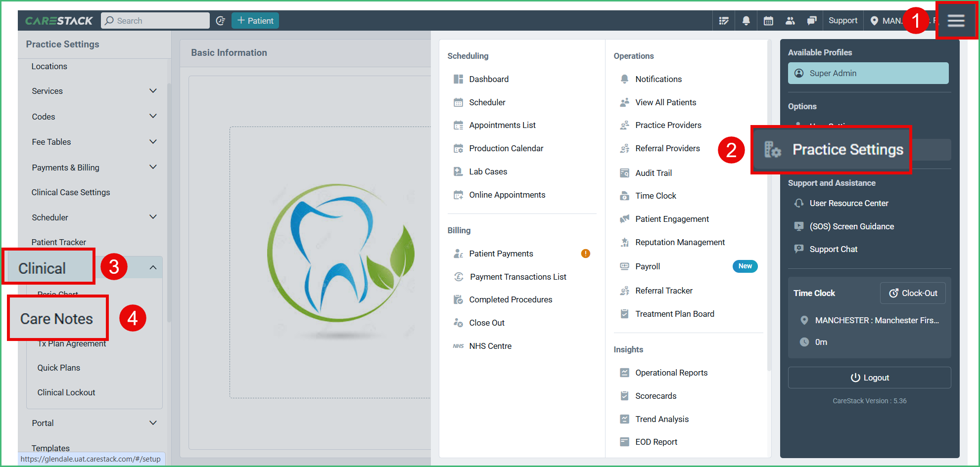The width and height of the screenshot is (980, 467).
Task: Click the Logout button
Action: tap(869, 378)
